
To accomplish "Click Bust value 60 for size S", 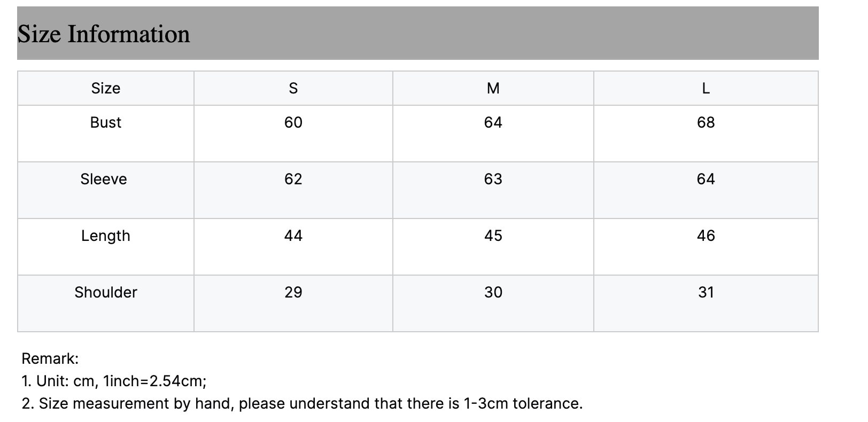I will click(293, 122).
